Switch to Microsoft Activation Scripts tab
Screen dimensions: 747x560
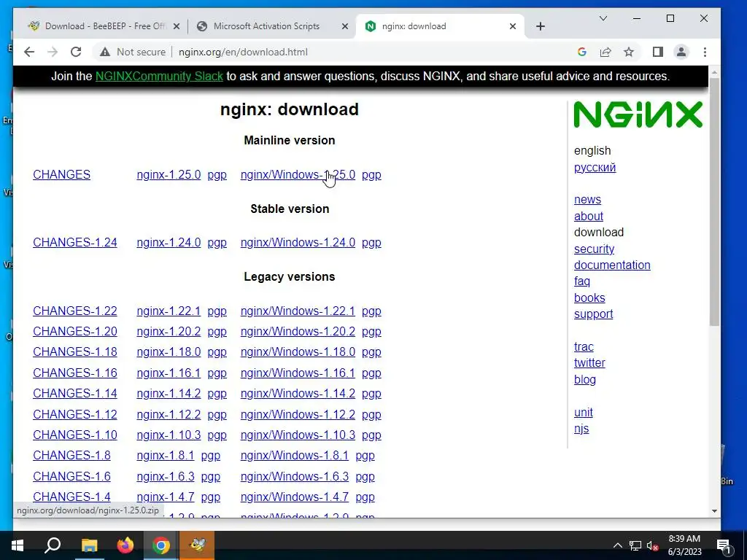click(x=271, y=26)
